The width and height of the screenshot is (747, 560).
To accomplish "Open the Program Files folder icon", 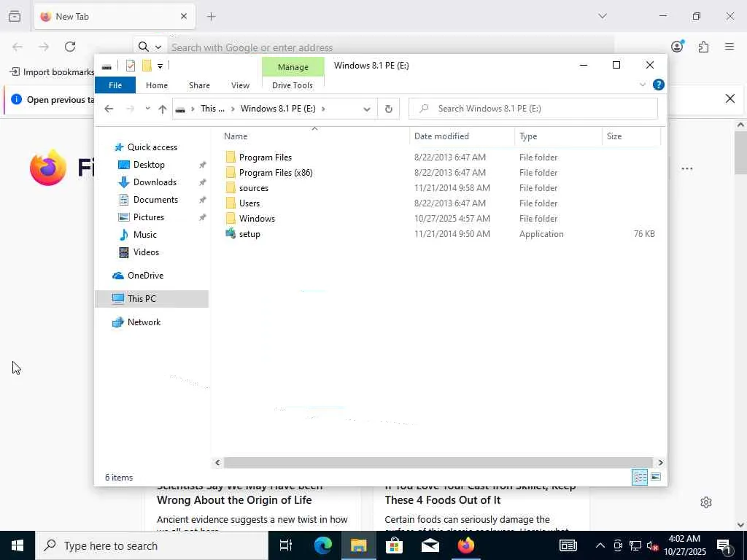I will (231, 157).
